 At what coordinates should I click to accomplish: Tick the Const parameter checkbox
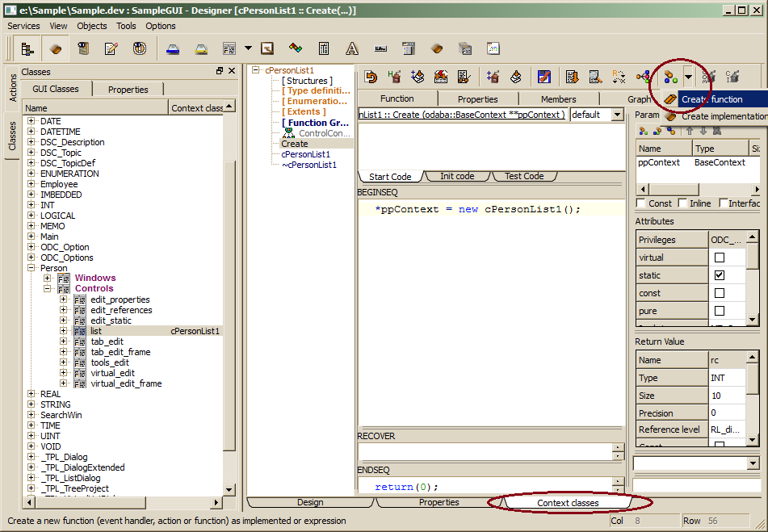tap(641, 203)
